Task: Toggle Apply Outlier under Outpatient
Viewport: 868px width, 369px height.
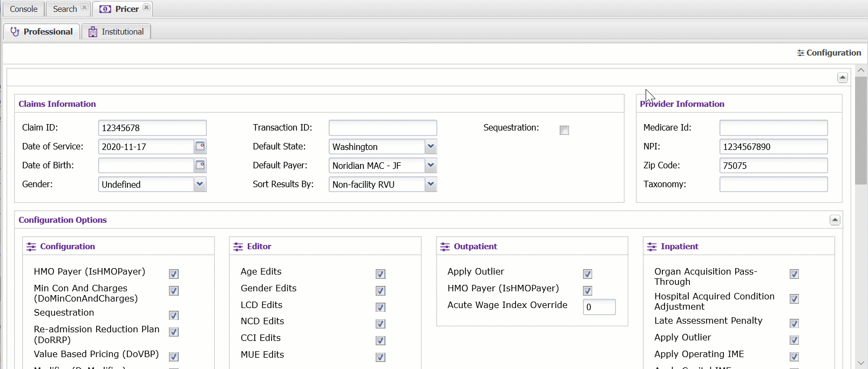Action: pos(587,274)
